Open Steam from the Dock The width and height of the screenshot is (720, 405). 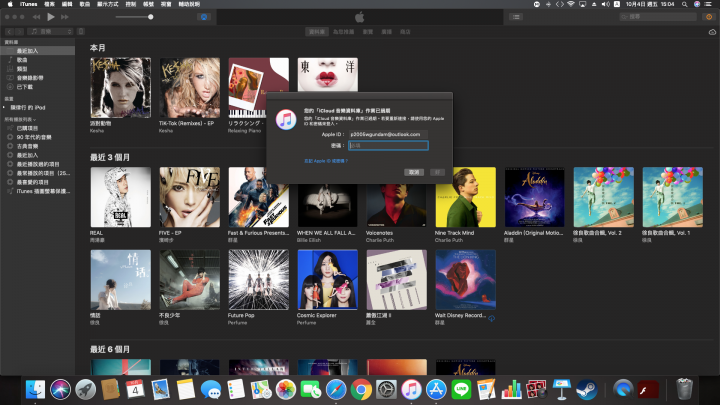[x=586, y=390]
